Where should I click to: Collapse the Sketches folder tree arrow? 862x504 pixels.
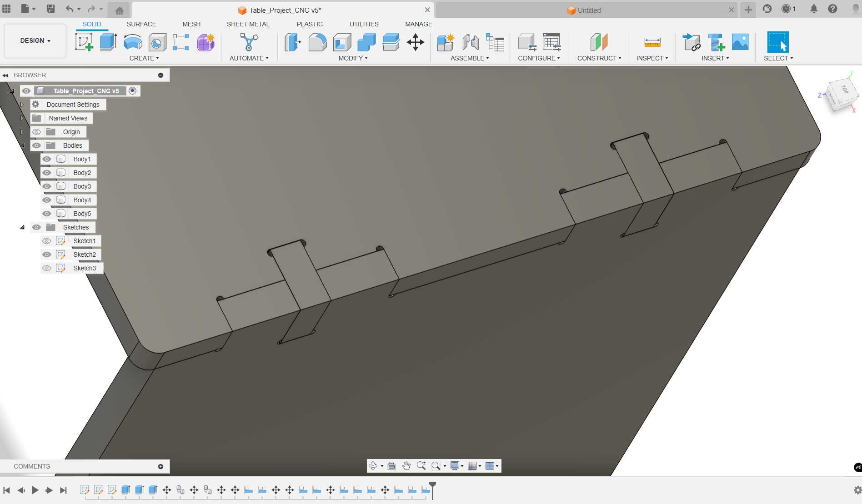22,227
